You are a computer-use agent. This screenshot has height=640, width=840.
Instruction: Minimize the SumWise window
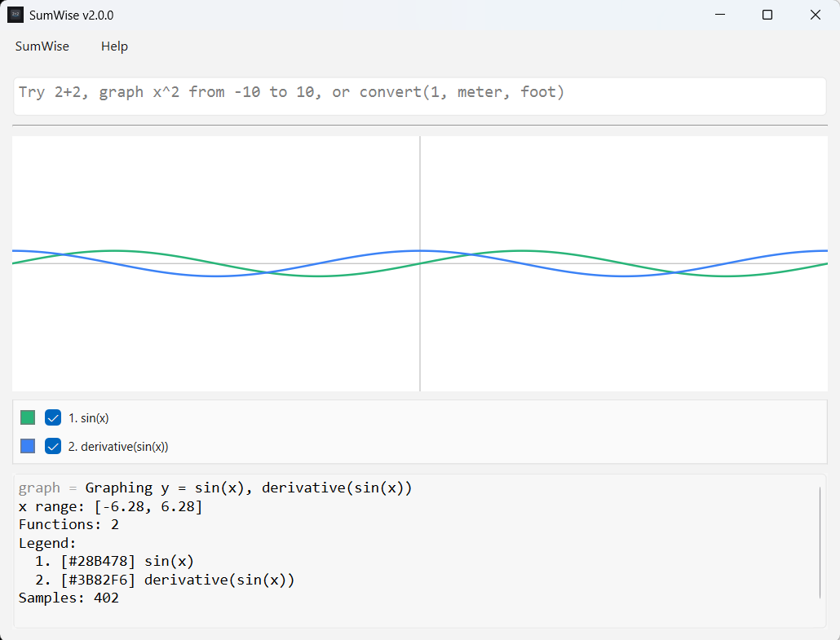(x=720, y=15)
